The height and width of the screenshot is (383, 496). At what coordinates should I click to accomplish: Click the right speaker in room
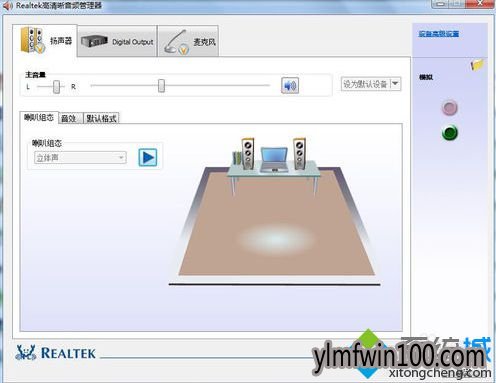[x=299, y=154]
